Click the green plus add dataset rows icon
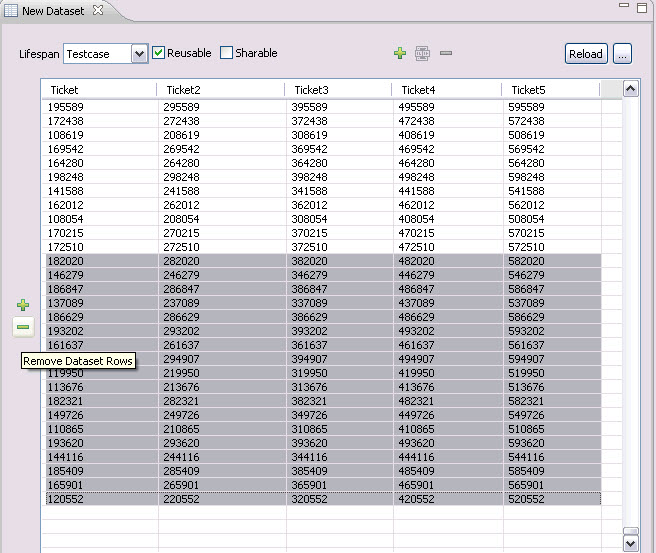This screenshot has height=553, width=656. (x=23, y=305)
